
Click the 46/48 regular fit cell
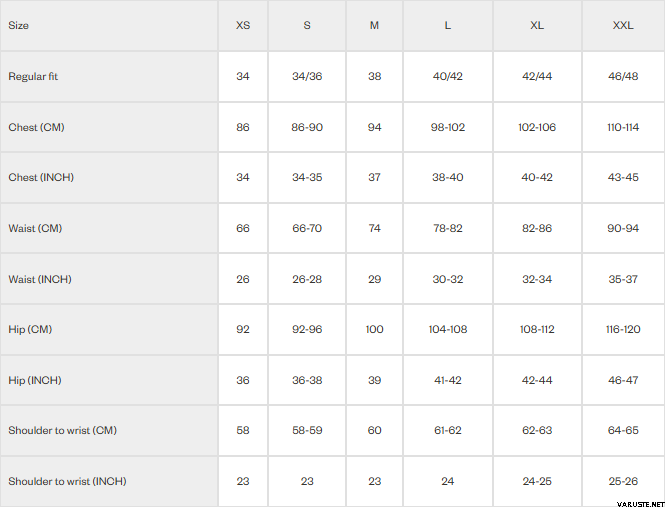click(x=623, y=76)
